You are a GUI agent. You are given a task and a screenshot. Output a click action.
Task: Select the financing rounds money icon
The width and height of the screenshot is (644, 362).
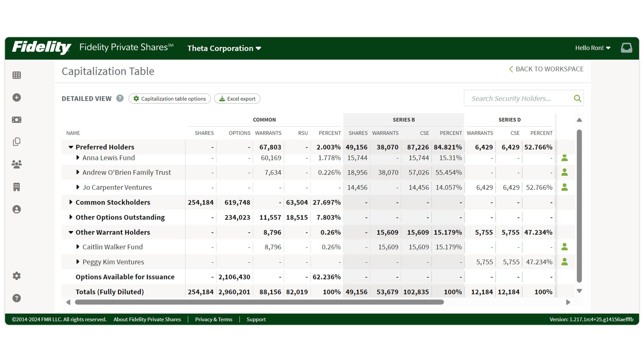(16, 119)
